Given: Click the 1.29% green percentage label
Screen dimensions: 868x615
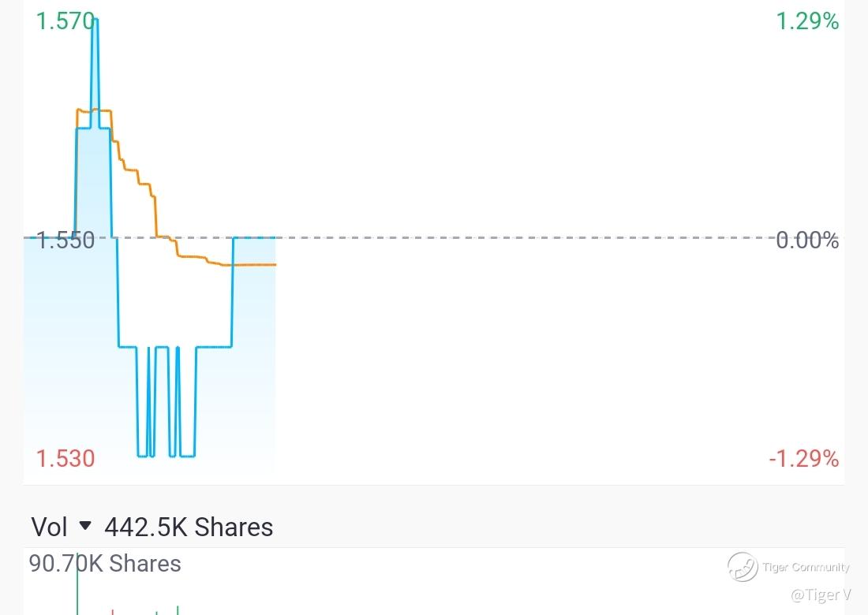Looking at the screenshot, I should [x=807, y=21].
